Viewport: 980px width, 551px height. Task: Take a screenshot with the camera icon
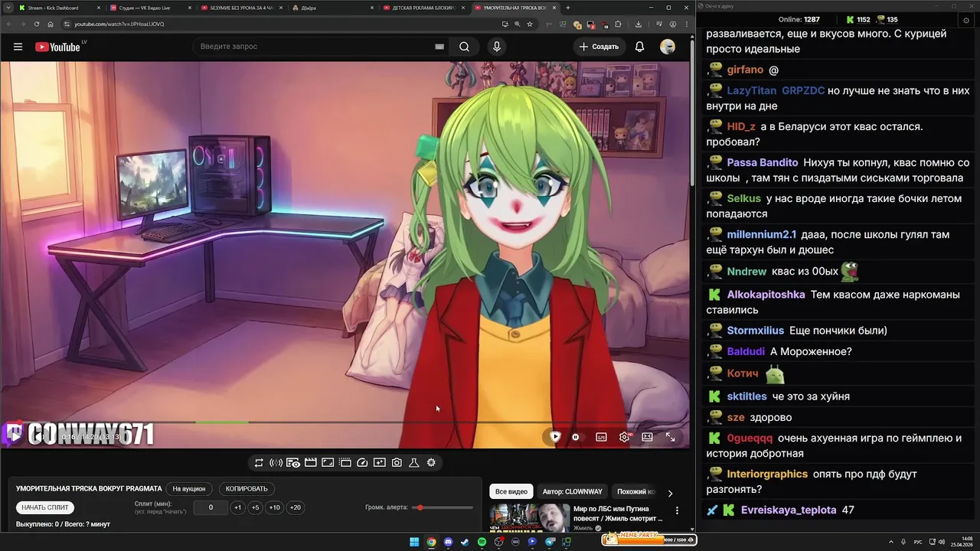(397, 463)
